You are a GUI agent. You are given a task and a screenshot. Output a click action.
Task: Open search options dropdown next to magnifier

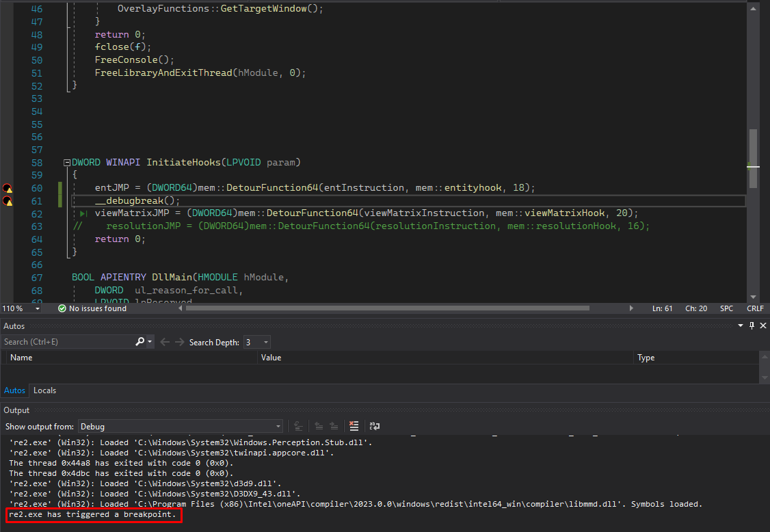tap(150, 341)
